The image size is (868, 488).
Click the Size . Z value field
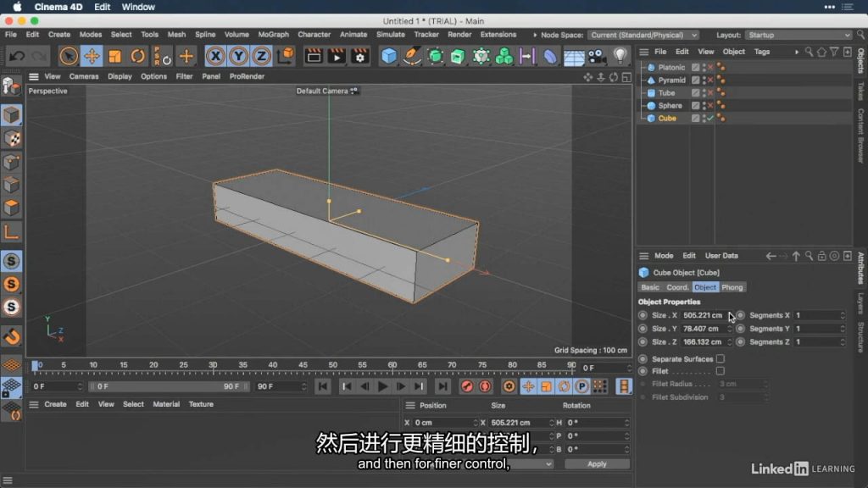(703, 342)
